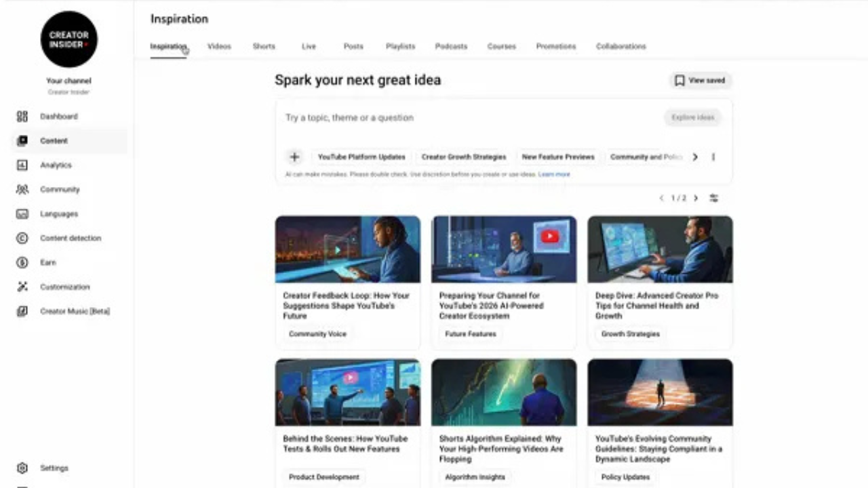Click 'Your channel' text under avatar

coord(68,81)
